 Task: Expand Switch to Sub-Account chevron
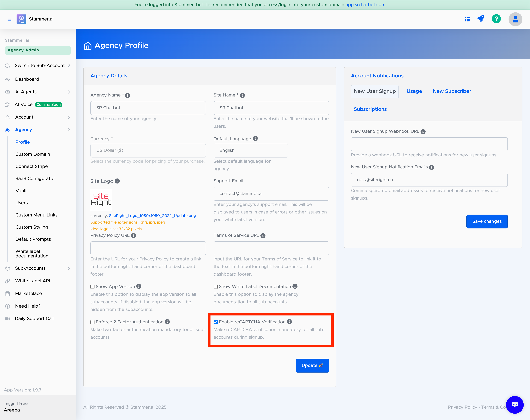[x=69, y=65]
